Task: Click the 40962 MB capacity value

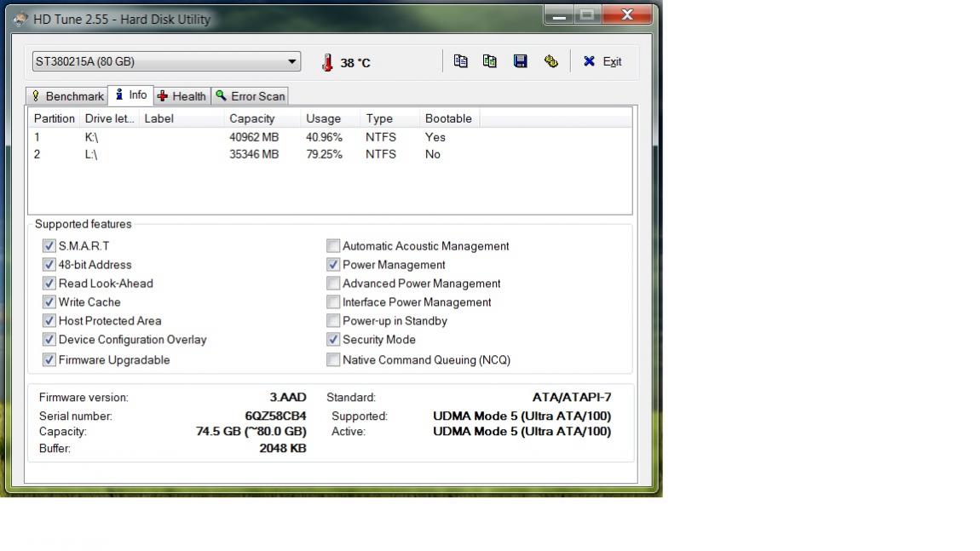Action: click(x=254, y=137)
